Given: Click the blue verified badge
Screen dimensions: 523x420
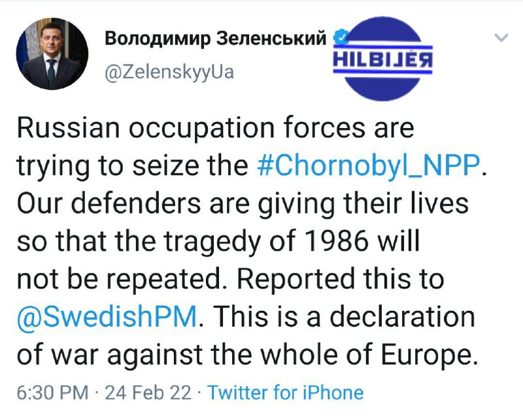Looking at the screenshot, I should pyautogui.click(x=341, y=38).
